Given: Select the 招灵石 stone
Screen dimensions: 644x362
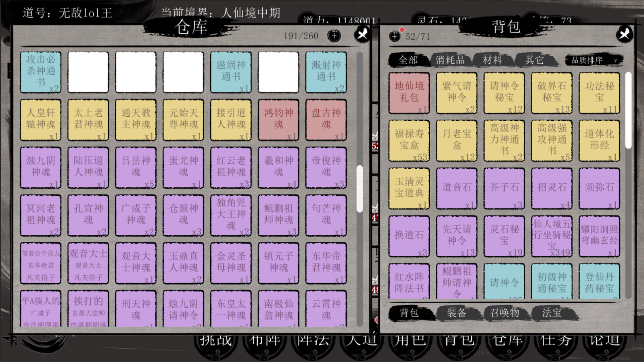Looking at the screenshot, I should pos(551,188).
